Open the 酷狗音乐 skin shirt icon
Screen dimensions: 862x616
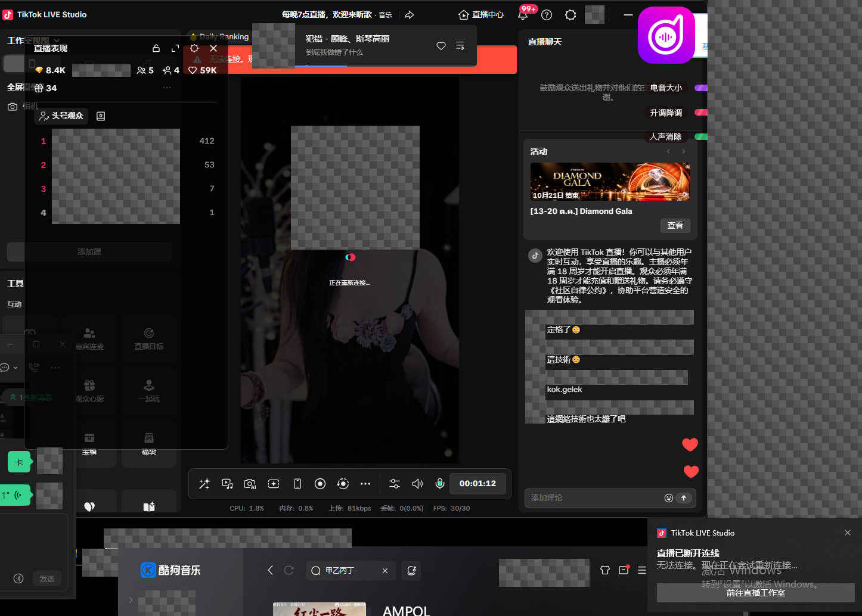[x=605, y=570]
